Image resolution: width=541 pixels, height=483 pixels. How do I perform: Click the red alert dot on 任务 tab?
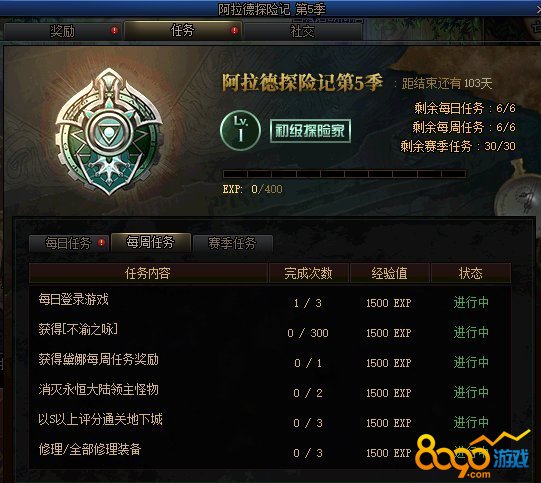click(x=235, y=30)
